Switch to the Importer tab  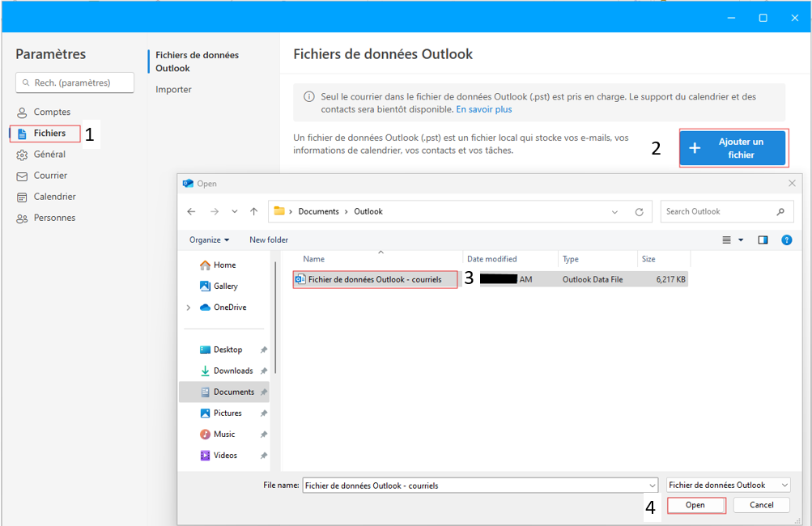(173, 90)
